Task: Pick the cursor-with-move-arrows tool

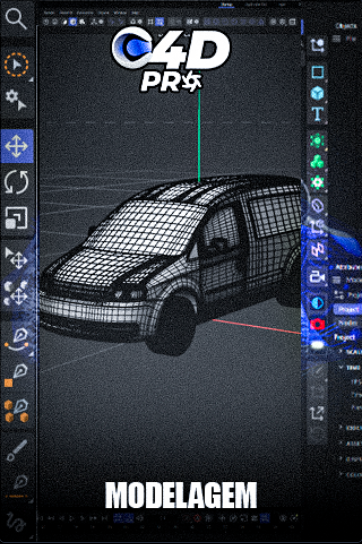Action: coord(16,258)
